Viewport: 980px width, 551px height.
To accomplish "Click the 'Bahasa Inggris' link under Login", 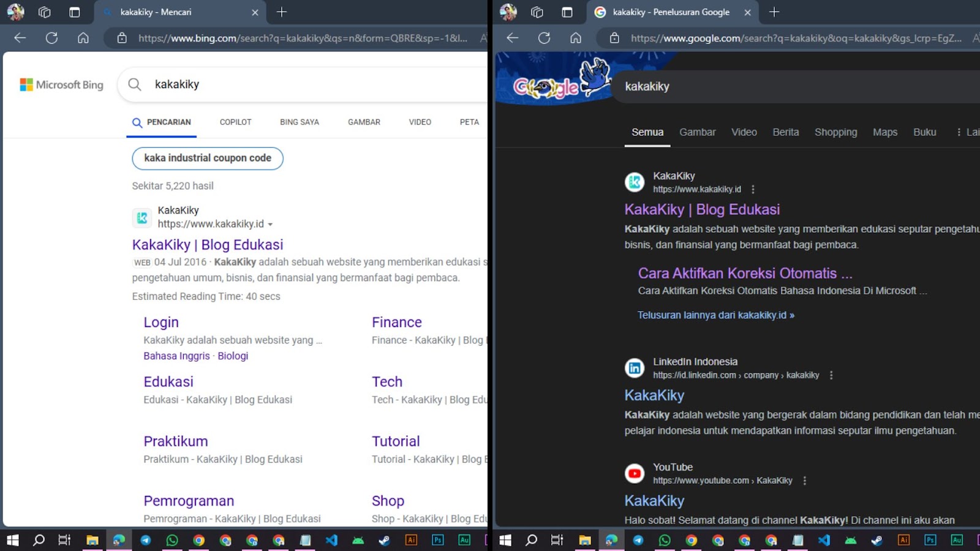I will pyautogui.click(x=176, y=356).
